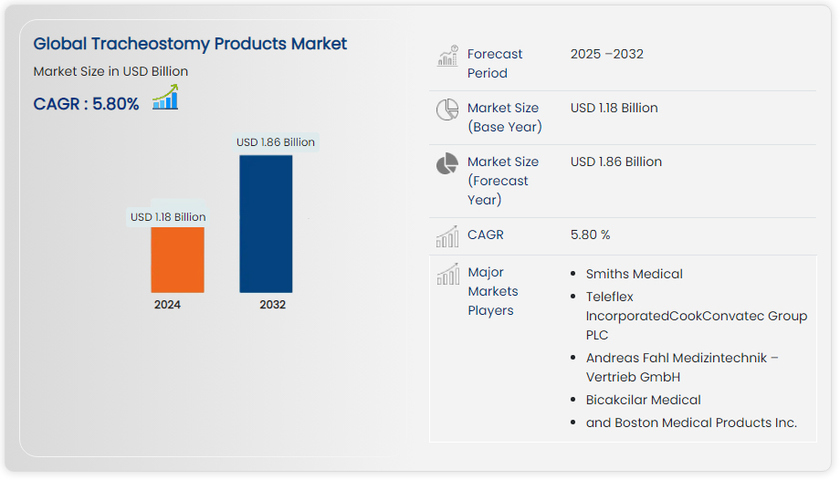Click the Boston Medical Products Inc. entry
The image size is (840, 480).
point(691,423)
